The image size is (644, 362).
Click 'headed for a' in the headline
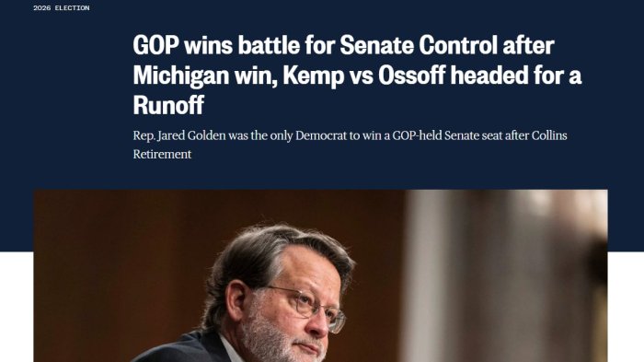(x=516, y=76)
